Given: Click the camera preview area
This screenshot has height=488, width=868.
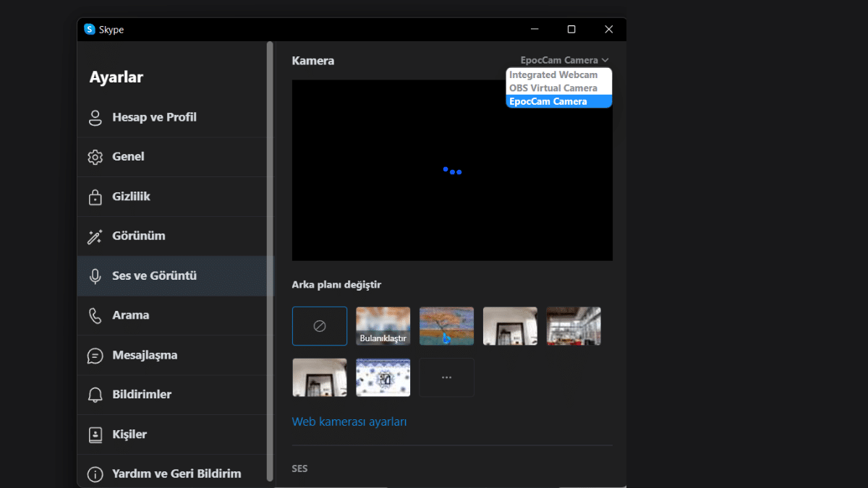Looking at the screenshot, I should [452, 171].
